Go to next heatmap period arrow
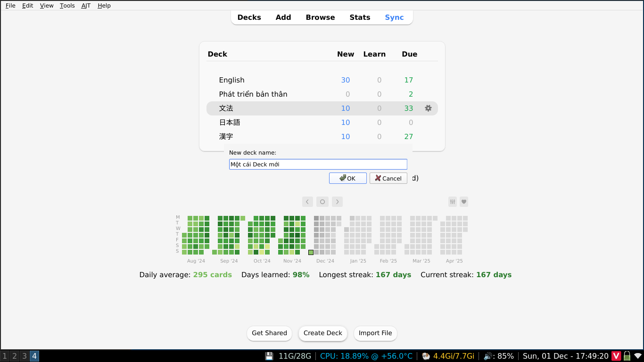The width and height of the screenshot is (644, 362). [x=337, y=202]
